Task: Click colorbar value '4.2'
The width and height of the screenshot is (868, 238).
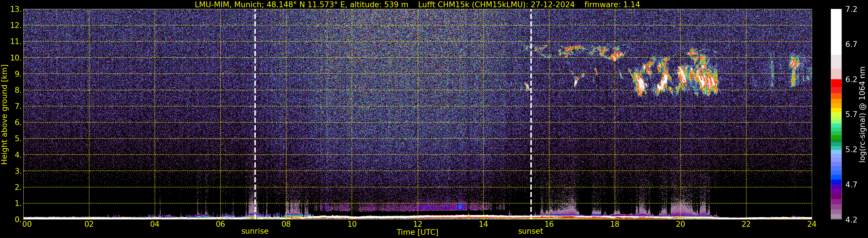Action: click(x=851, y=220)
